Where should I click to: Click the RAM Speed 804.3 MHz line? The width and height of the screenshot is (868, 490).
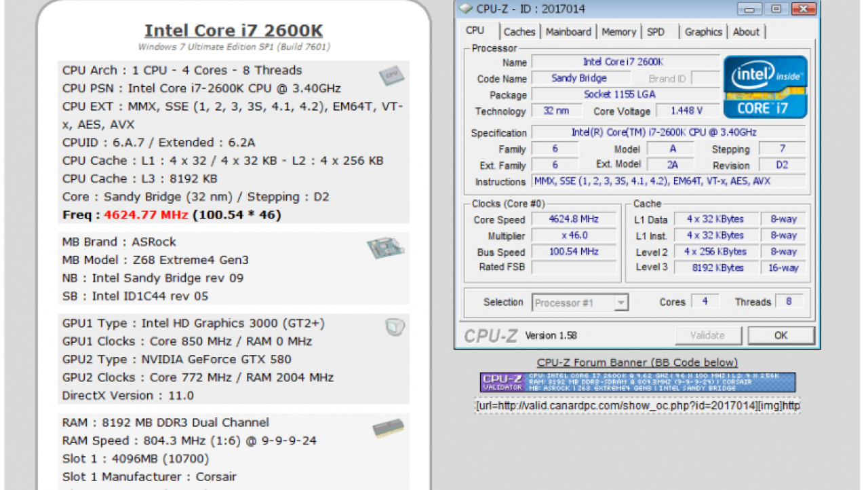pos(189,440)
